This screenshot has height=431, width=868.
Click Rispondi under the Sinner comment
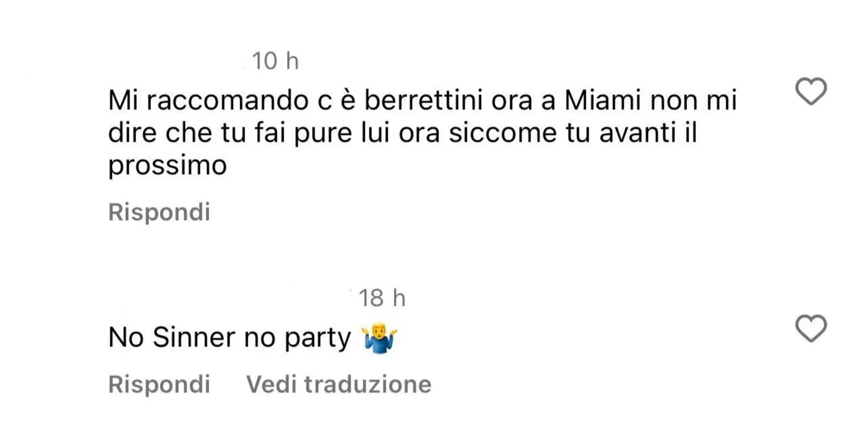point(160,384)
